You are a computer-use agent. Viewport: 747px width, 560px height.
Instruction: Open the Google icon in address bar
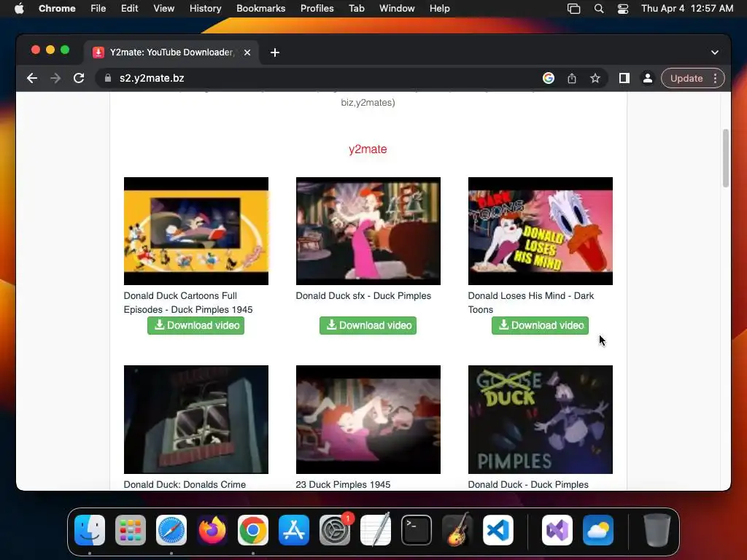(x=549, y=78)
